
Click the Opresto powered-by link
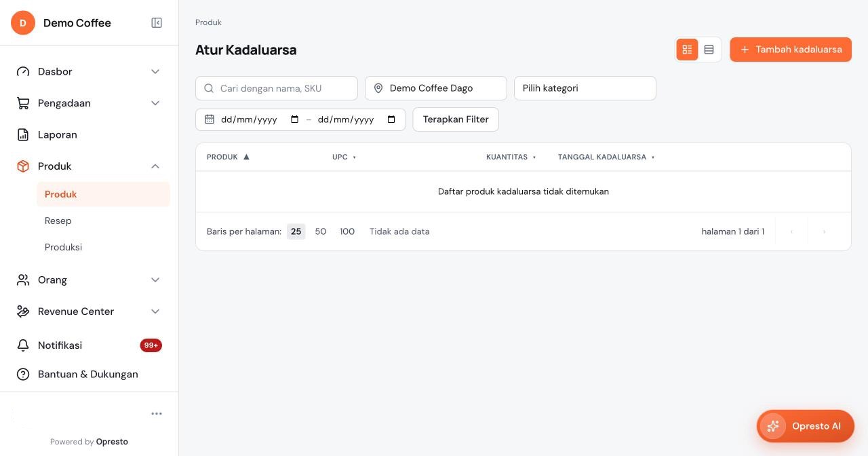point(112,442)
